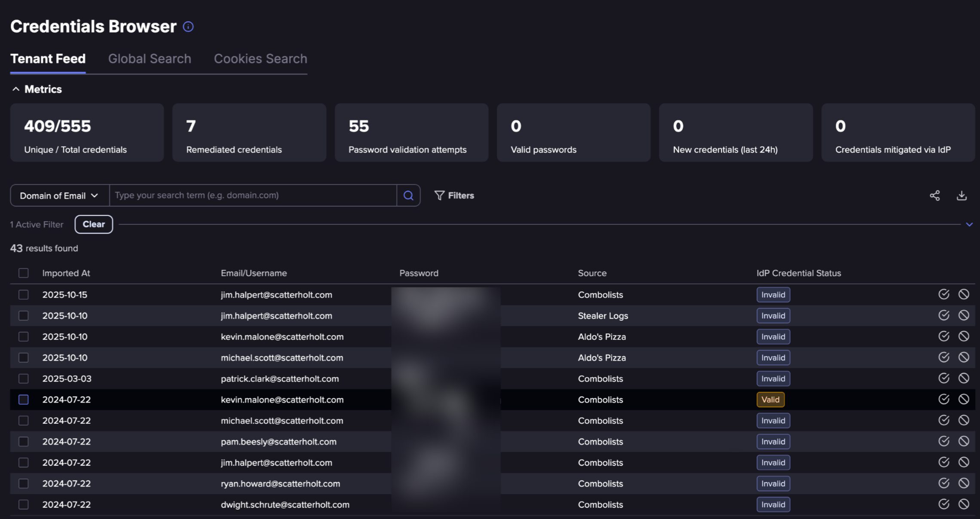Viewport: 980px width, 519px height.
Task: Click patrick.clark@scatterholt.com email cell
Action: pos(280,379)
